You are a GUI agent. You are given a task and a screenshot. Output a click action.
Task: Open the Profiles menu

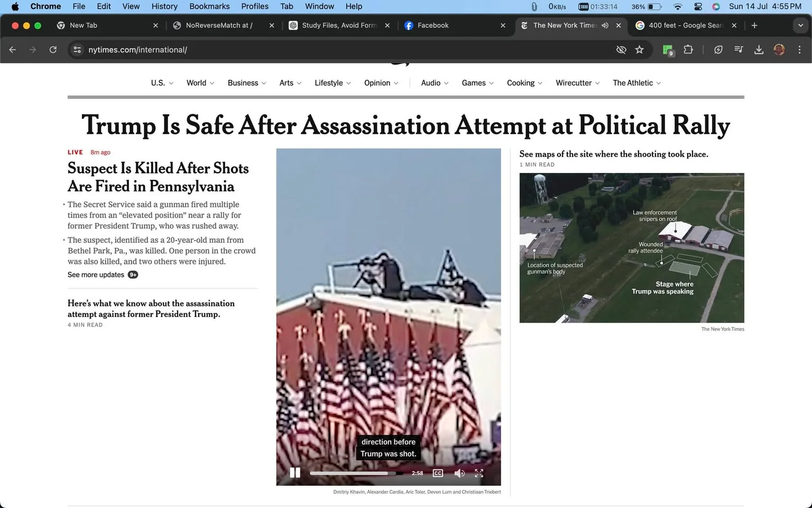click(255, 6)
